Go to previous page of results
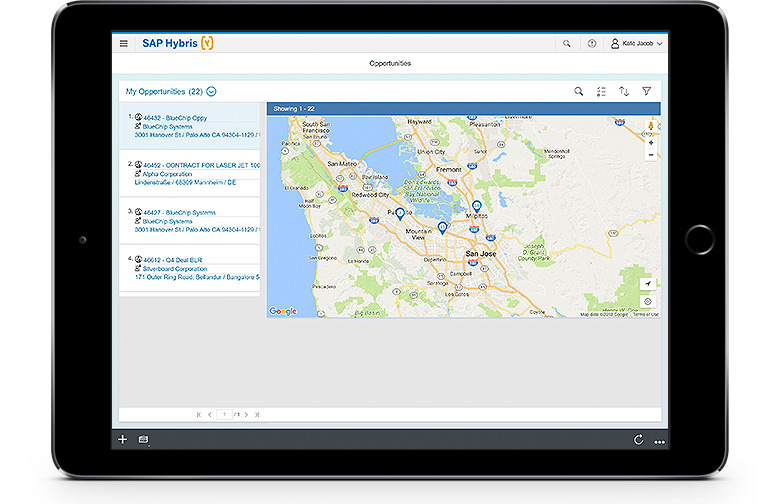Screen dimensions: 780x504 [x=209, y=414]
